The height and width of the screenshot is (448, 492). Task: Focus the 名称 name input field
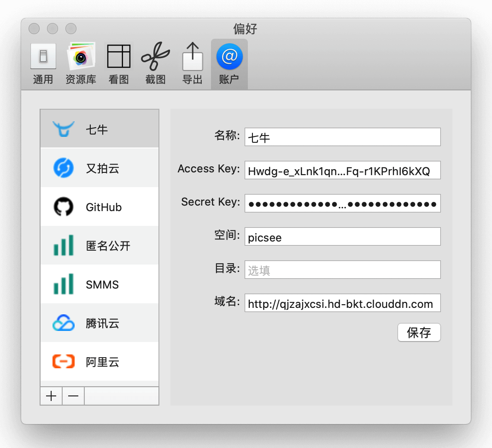click(x=342, y=137)
